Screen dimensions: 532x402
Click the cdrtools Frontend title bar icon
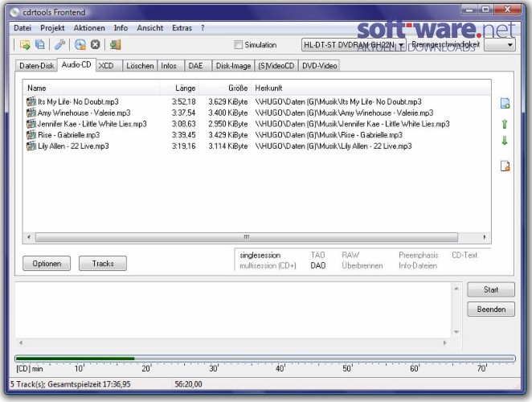(14, 12)
